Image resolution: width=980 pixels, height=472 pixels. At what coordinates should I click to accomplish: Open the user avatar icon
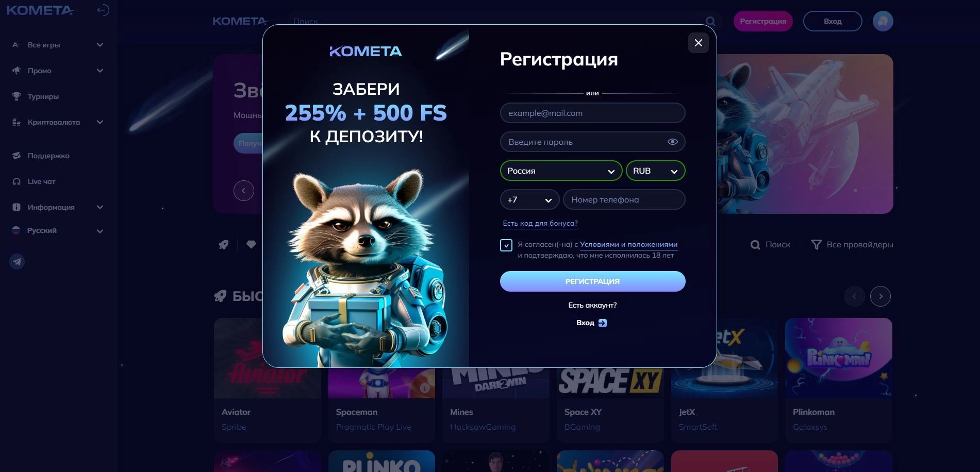(883, 21)
